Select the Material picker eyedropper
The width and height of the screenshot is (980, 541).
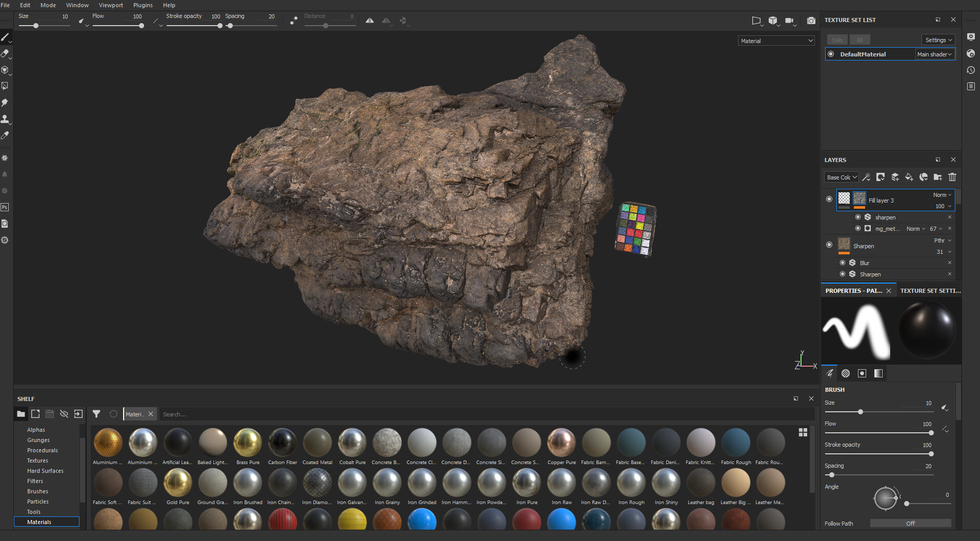[x=5, y=135]
